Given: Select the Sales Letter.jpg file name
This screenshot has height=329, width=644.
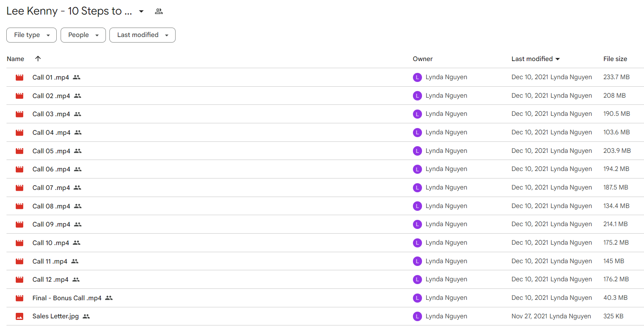Looking at the screenshot, I should click(x=56, y=316).
